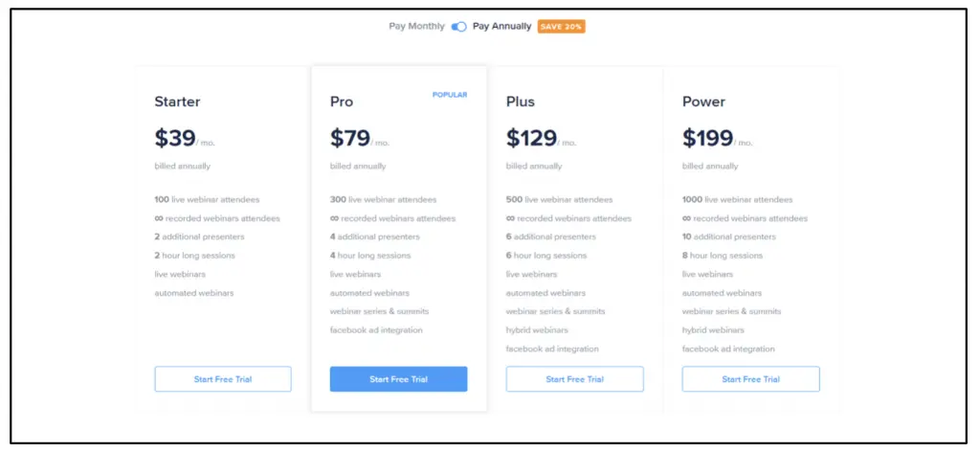Image resolution: width=980 pixels, height=452 pixels.
Task: Click the $79 Pro plan price
Action: (x=350, y=139)
